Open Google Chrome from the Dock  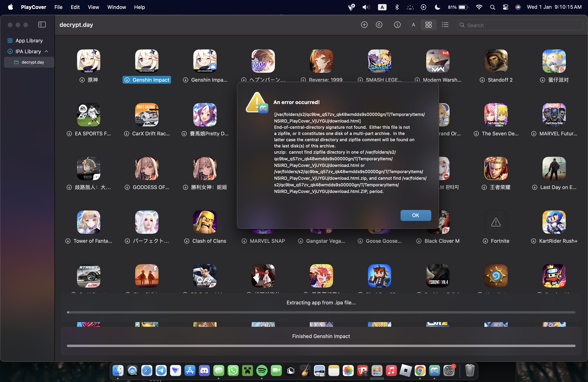[420, 370]
